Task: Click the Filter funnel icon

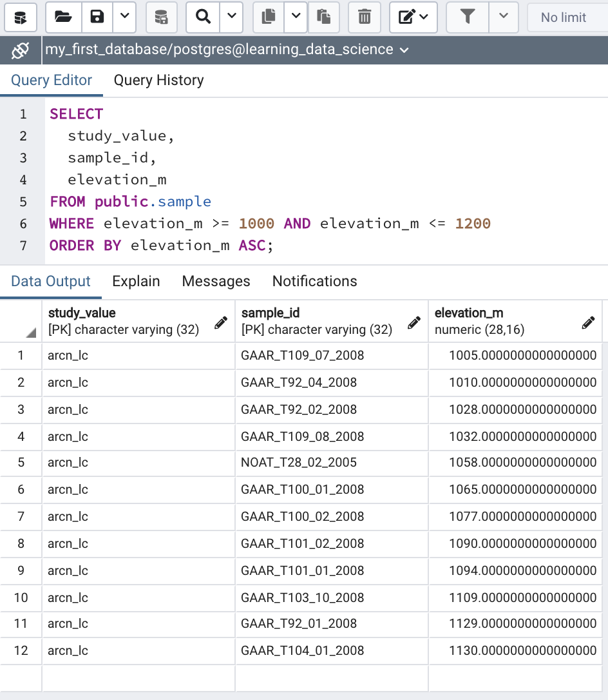Action: 468,17
